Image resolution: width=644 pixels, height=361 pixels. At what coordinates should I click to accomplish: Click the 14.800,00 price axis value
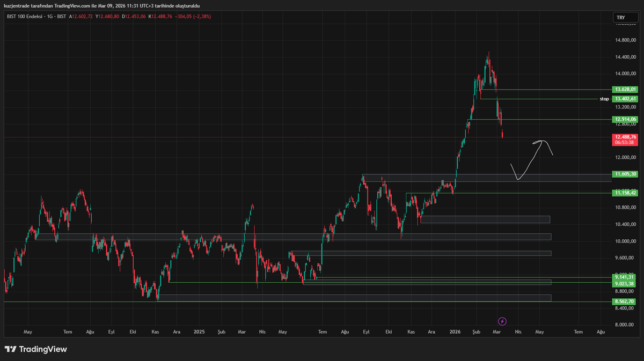click(626, 40)
